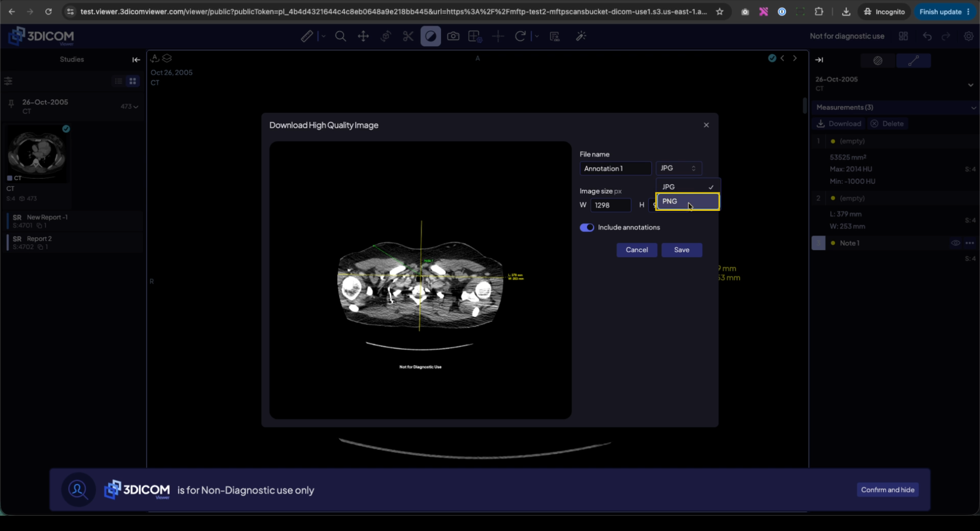Screen dimensions: 980x531
Task: Switch to the segmentation hatched-circle tab
Action: click(x=878, y=61)
